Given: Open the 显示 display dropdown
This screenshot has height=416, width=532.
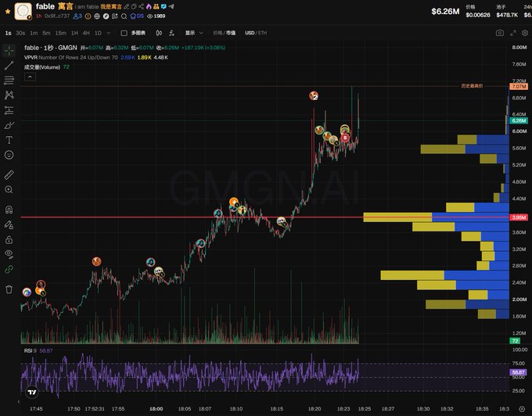Looking at the screenshot, I should coord(194,33).
